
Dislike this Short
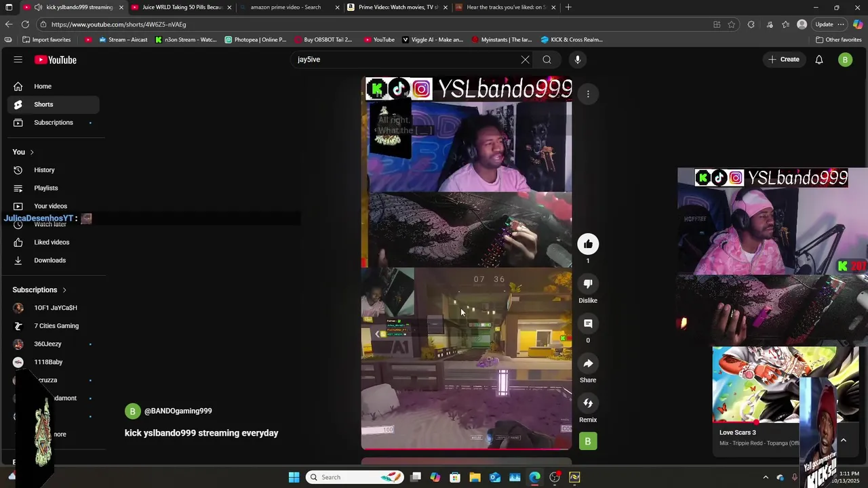tap(588, 284)
